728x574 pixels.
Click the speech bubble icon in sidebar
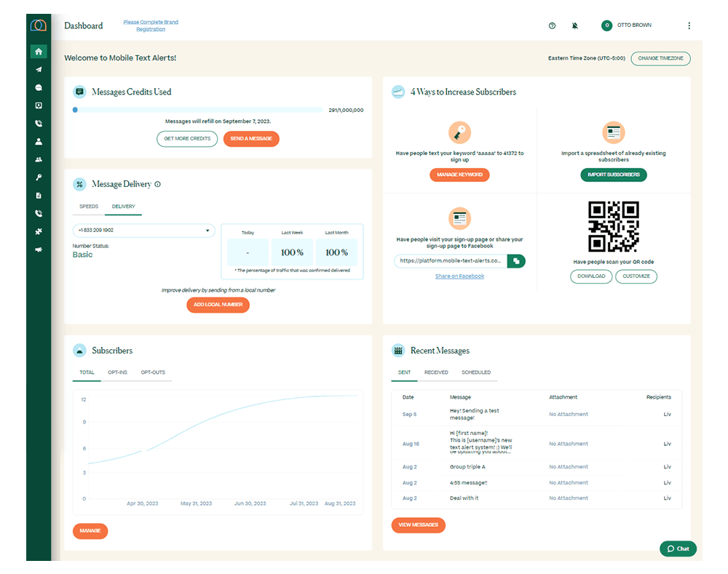point(39,87)
